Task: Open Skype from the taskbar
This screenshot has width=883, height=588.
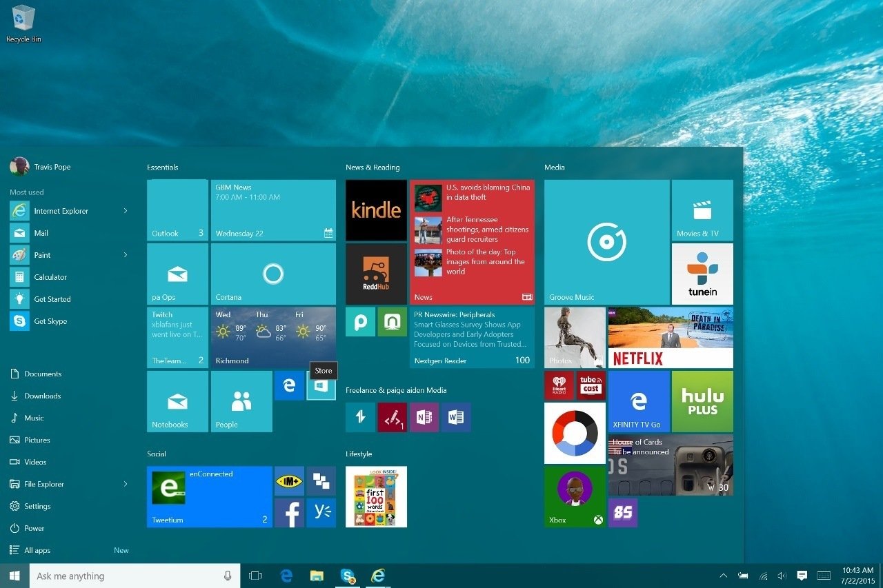Action: pos(348,576)
